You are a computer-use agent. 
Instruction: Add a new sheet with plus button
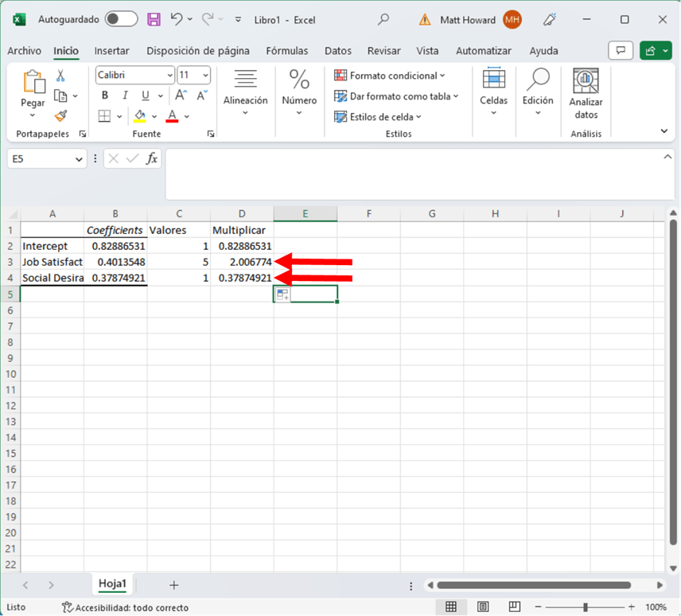(x=174, y=585)
